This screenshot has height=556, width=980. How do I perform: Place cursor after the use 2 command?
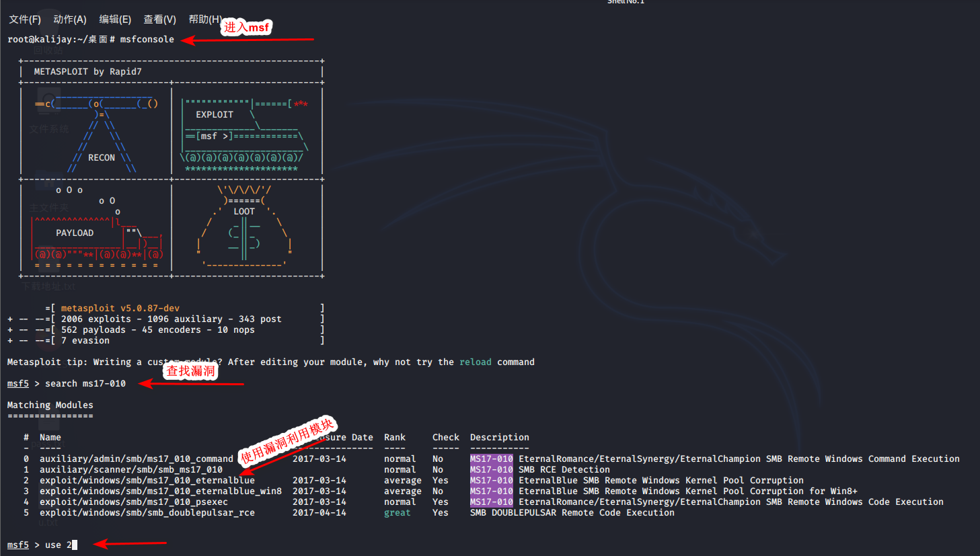point(75,545)
